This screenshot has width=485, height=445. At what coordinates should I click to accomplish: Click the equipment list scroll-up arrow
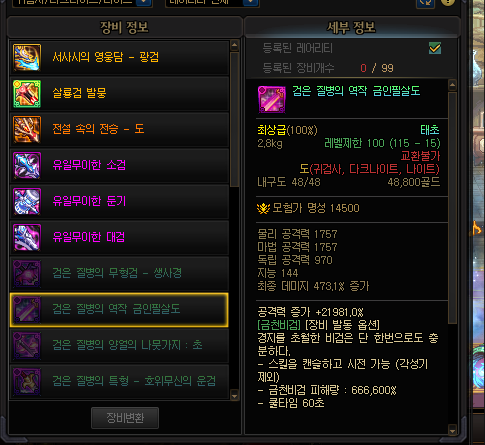coord(234,46)
